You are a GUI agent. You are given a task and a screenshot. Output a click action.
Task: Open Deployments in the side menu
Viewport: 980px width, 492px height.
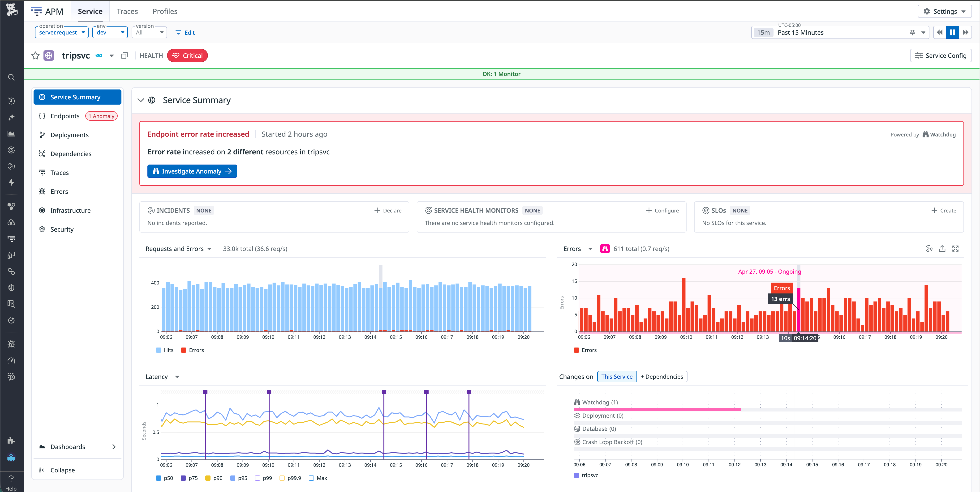77,135
